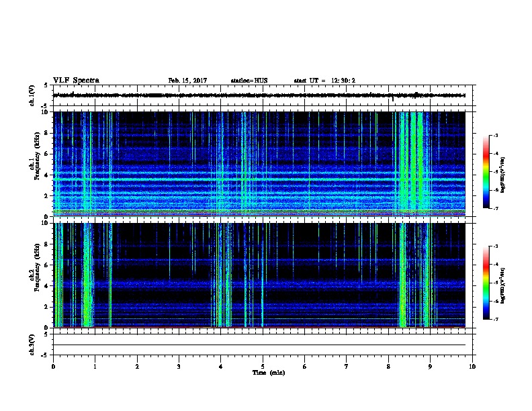Click the ch.2 spectrogram burst near minute 0.8
The image size is (532, 411).
tap(87, 275)
